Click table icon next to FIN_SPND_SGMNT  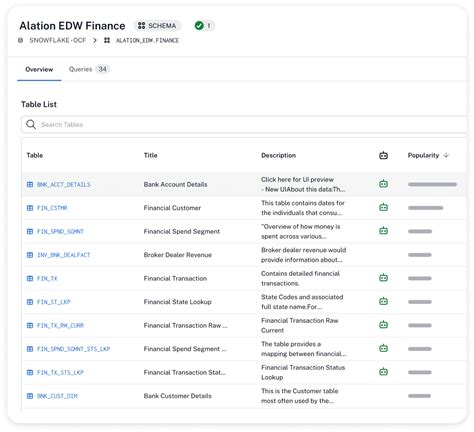point(30,231)
